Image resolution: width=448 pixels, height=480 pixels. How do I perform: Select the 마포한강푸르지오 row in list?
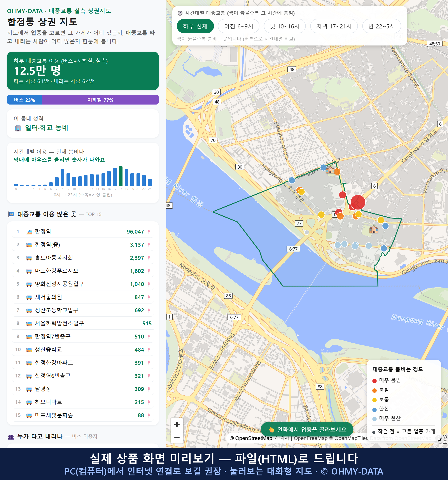(83, 271)
